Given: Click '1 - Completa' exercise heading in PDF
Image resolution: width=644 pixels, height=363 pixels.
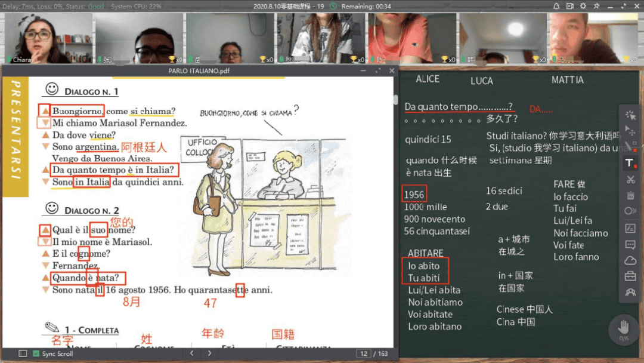Looking at the screenshot, I should point(92,330).
